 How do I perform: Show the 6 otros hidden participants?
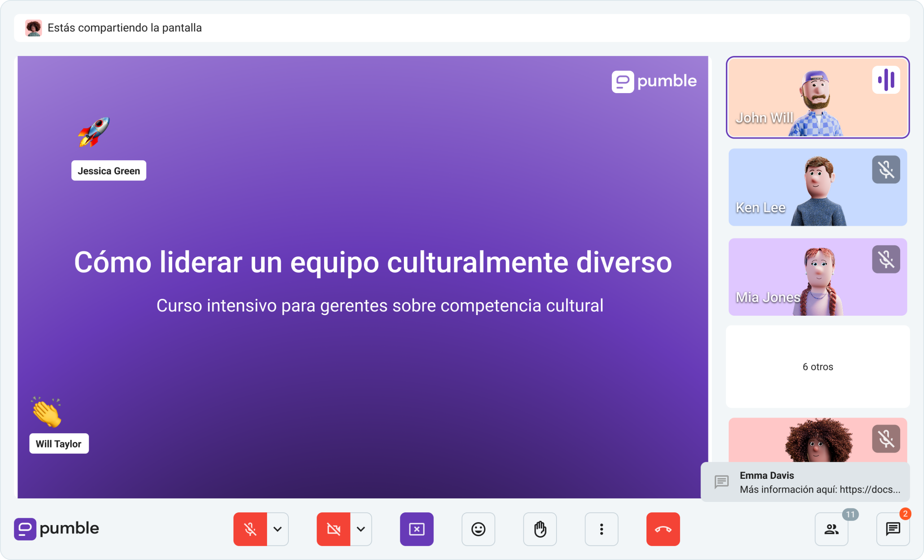tap(818, 367)
